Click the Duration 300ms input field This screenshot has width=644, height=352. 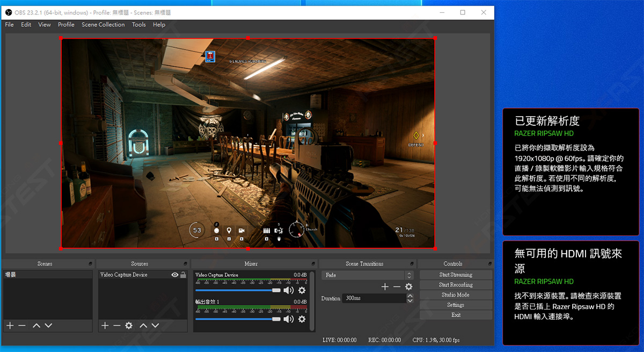click(375, 298)
